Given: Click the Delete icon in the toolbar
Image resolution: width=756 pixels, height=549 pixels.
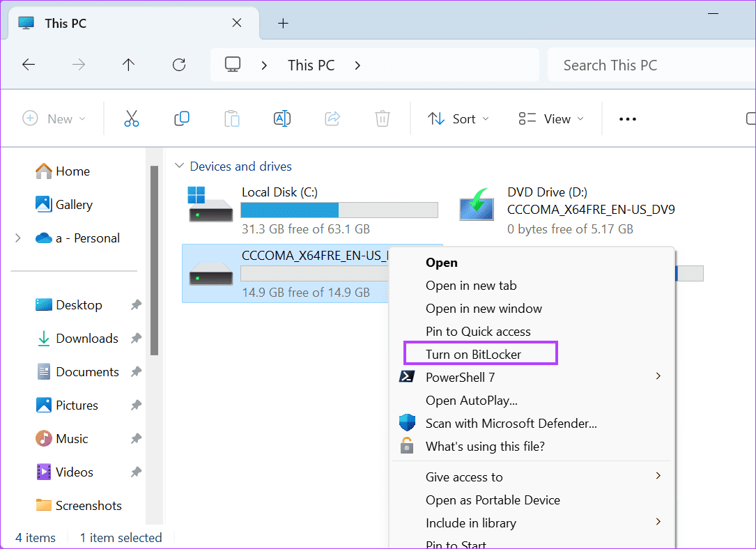Looking at the screenshot, I should click(382, 118).
